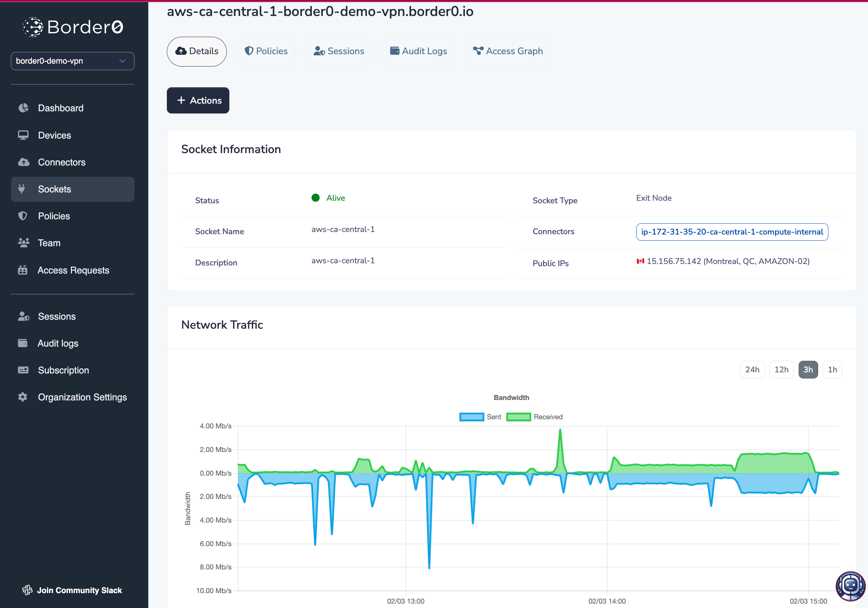The height and width of the screenshot is (608, 868).
Task: Open the Subscription page label
Action: click(64, 370)
